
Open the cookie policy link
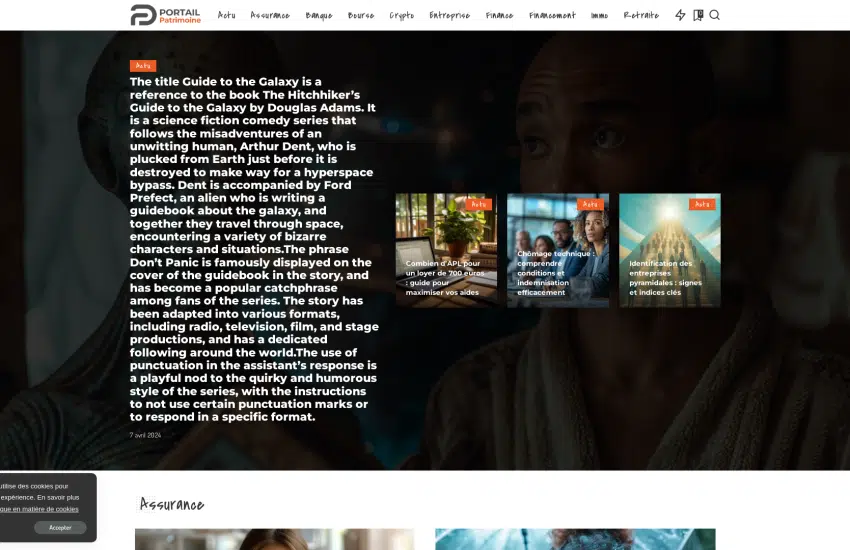pos(40,509)
